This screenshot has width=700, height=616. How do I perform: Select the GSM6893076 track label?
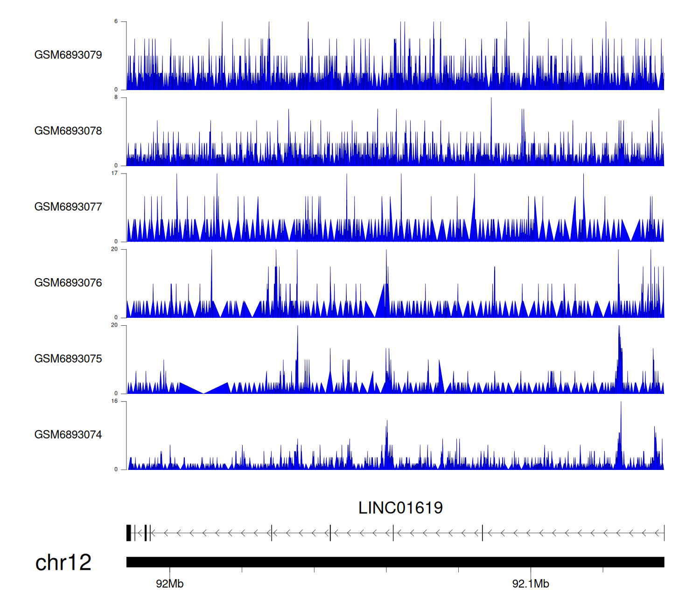click(68, 283)
